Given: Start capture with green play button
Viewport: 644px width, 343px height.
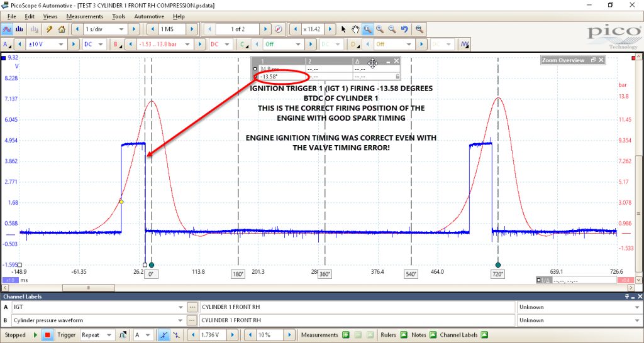Looking at the screenshot, I should point(36,335).
